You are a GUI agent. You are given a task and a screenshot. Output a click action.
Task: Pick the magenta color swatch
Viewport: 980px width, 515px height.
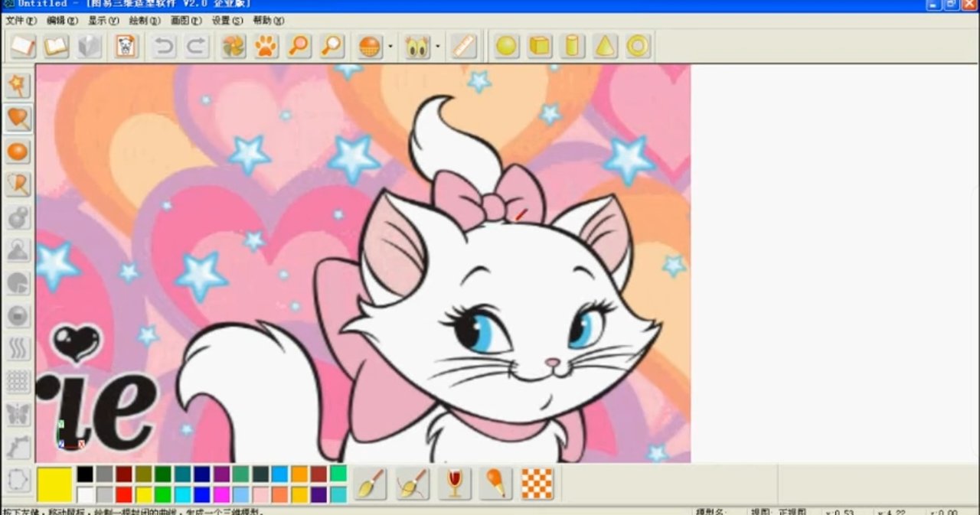222,495
